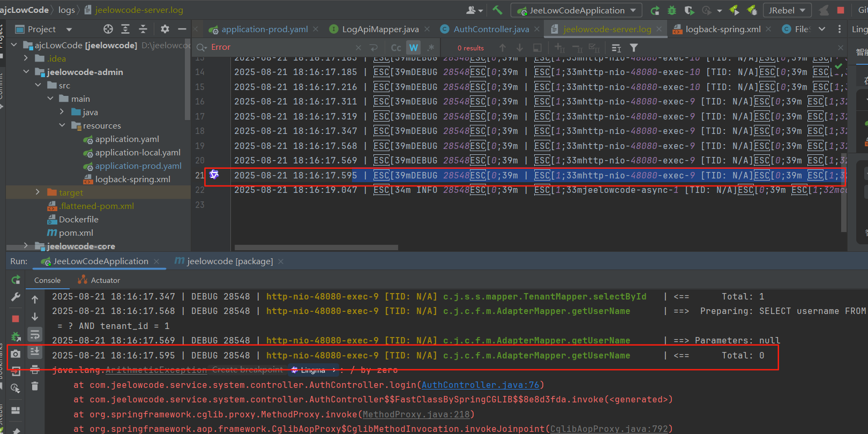Print console output printer icon
Screen dimensions: 868x434
pos(35,369)
